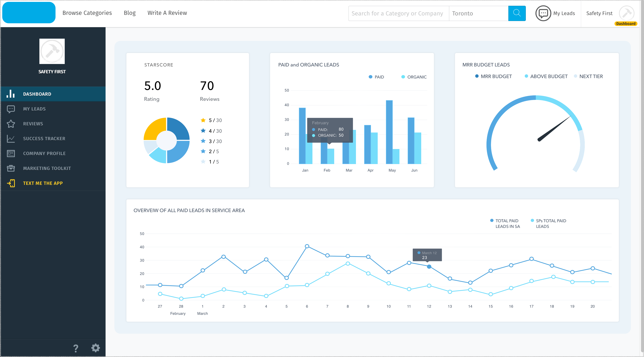The height and width of the screenshot is (357, 644).
Task: Open Write A Review
Action: click(167, 13)
